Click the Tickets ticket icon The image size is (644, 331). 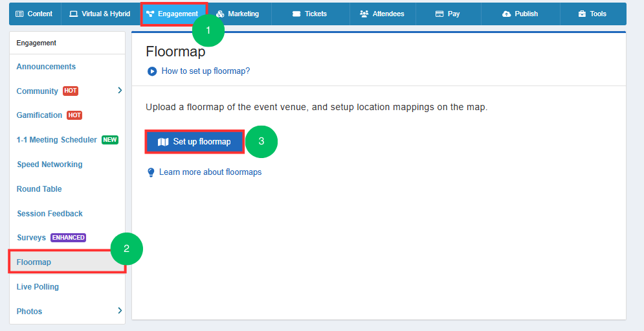(296, 14)
